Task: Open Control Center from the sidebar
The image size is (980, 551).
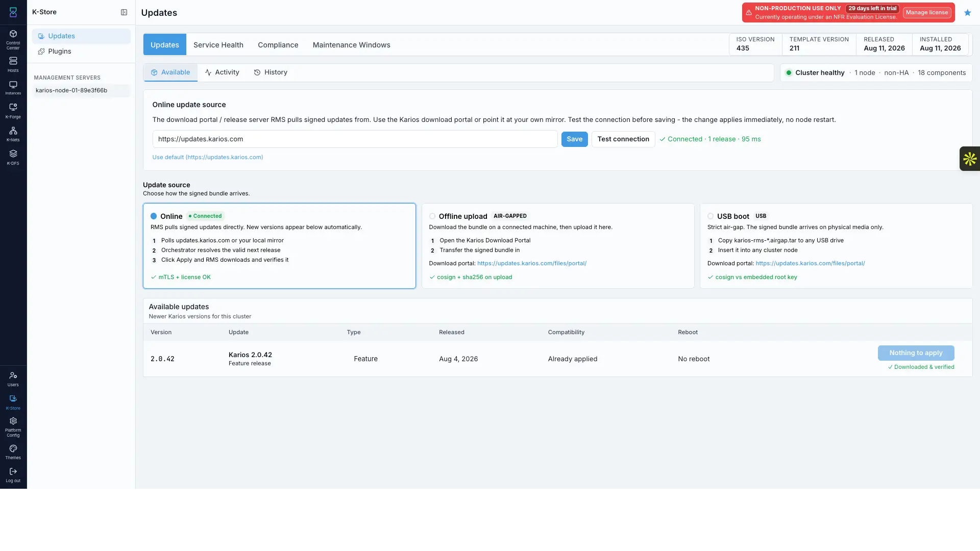Action: pos(13,39)
